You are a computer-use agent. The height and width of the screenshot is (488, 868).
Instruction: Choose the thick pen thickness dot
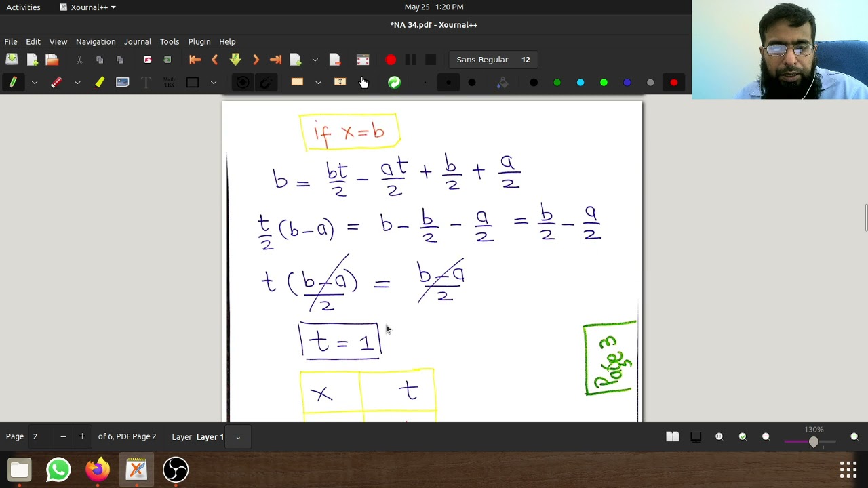point(472,83)
